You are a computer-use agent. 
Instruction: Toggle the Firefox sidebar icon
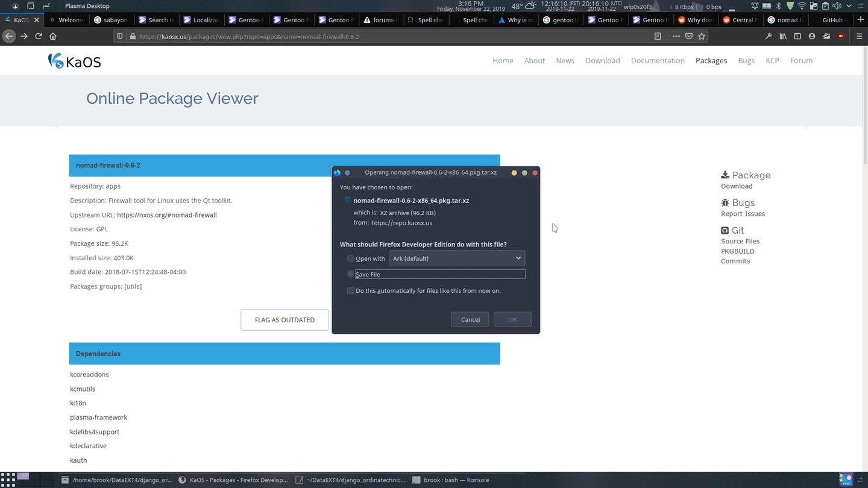797,36
